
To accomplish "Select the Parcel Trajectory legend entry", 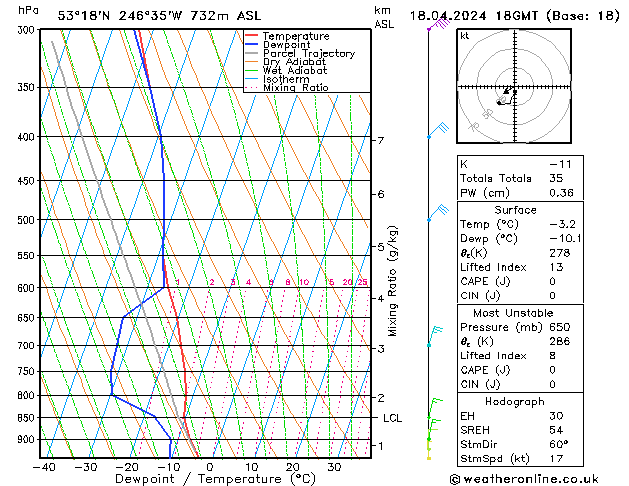I will coord(309,53).
